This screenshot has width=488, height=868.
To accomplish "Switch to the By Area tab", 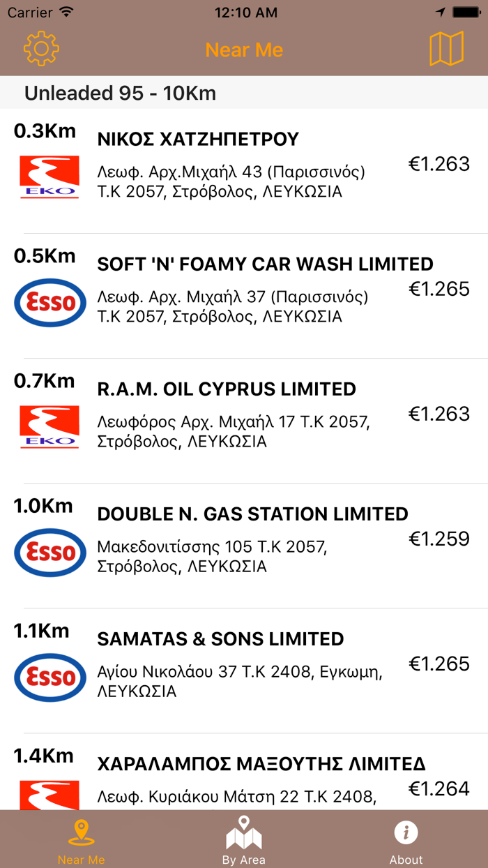I will [243, 839].
